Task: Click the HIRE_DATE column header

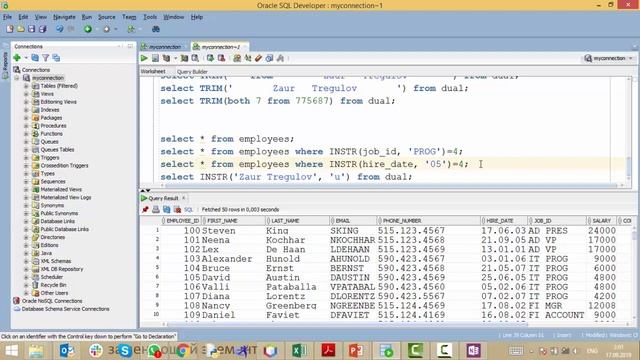Action: point(504,221)
